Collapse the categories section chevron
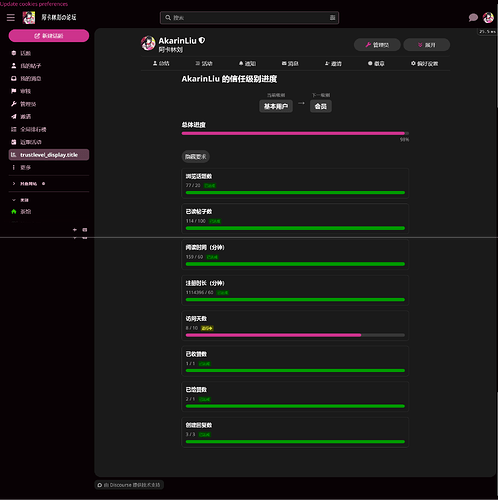Image resolution: width=498 pixels, height=500 pixels. tap(14, 200)
